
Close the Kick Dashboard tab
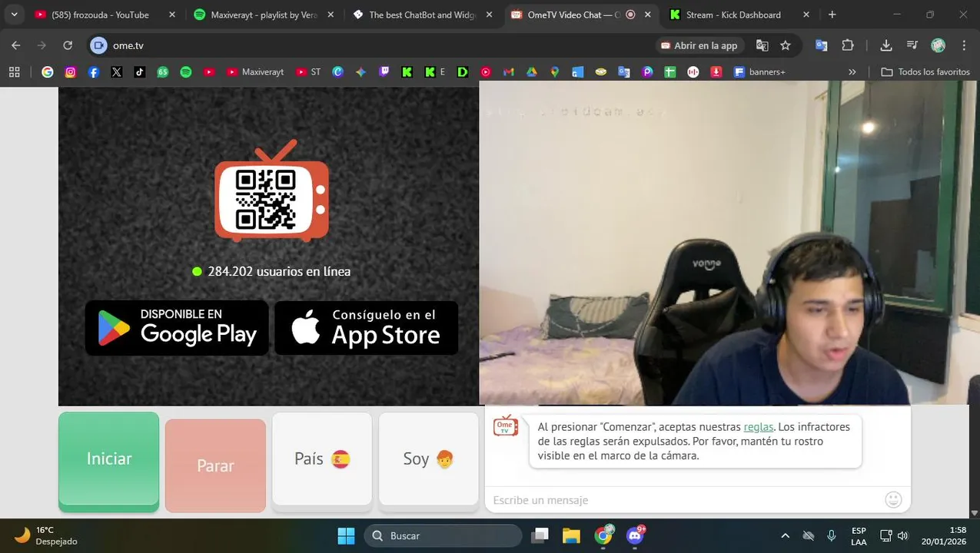click(x=806, y=15)
